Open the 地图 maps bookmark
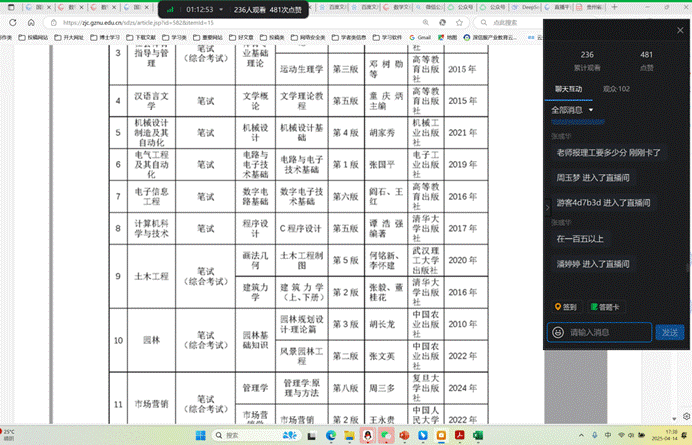This screenshot has height=445, width=692. tap(448, 38)
